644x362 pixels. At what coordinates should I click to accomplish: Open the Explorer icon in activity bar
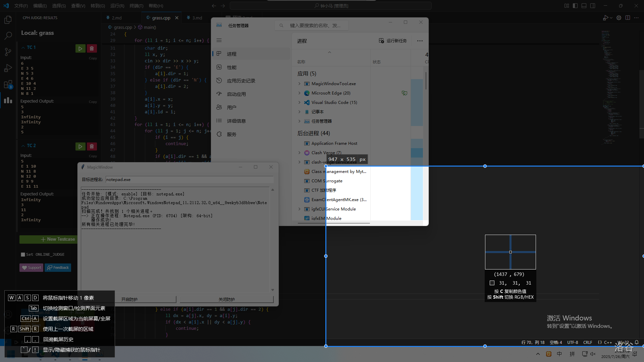point(8,20)
